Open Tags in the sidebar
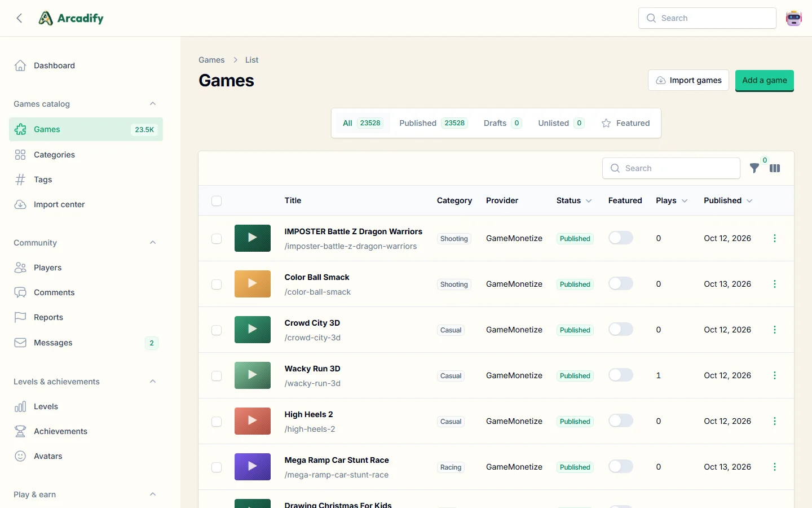Image resolution: width=812 pixels, height=508 pixels. (x=86, y=179)
